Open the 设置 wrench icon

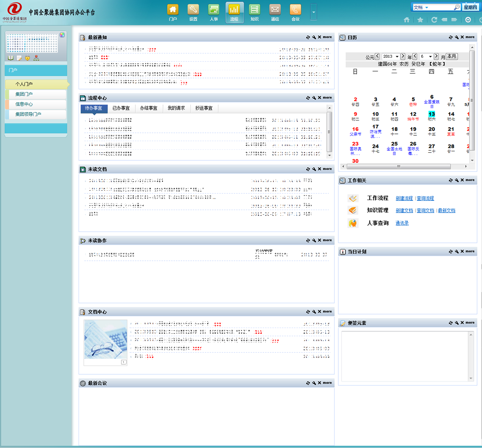point(193,13)
